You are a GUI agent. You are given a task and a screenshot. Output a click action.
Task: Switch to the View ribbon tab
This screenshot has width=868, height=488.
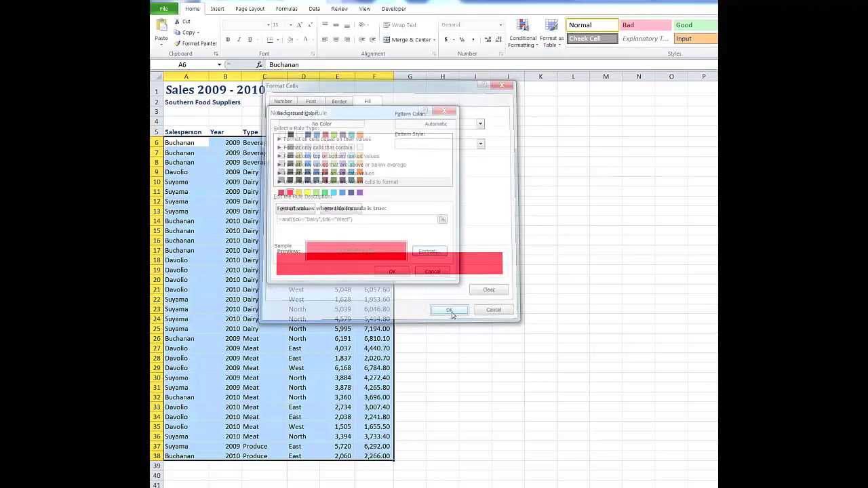tap(365, 9)
